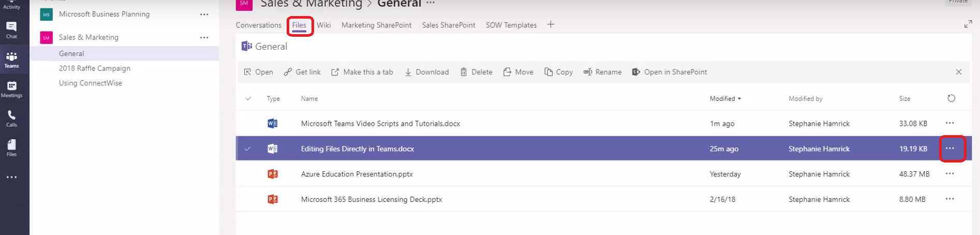Open more options for Sales & Marketing team
This screenshot has width=980, height=235.
point(204,37)
